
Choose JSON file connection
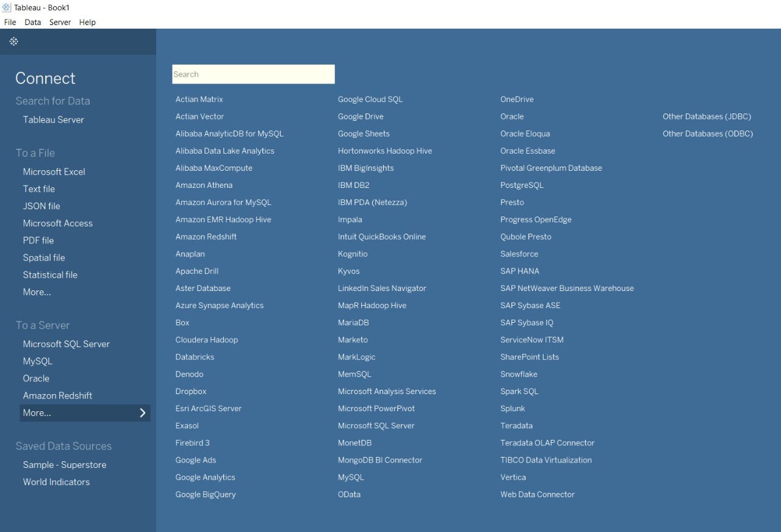(41, 206)
